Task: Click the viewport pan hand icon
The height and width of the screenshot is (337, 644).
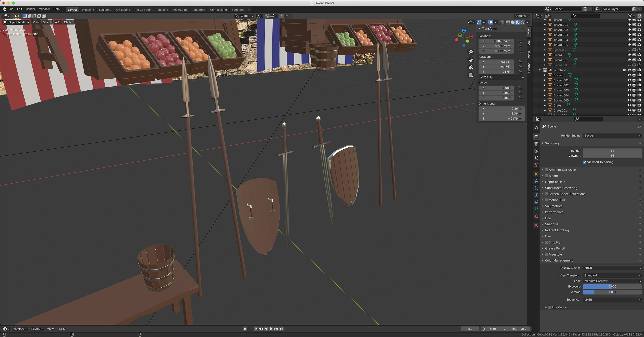Action: tap(471, 60)
